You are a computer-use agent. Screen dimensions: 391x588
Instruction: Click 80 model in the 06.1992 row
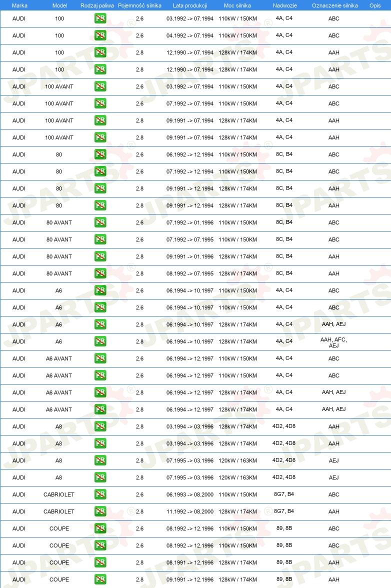(59, 154)
